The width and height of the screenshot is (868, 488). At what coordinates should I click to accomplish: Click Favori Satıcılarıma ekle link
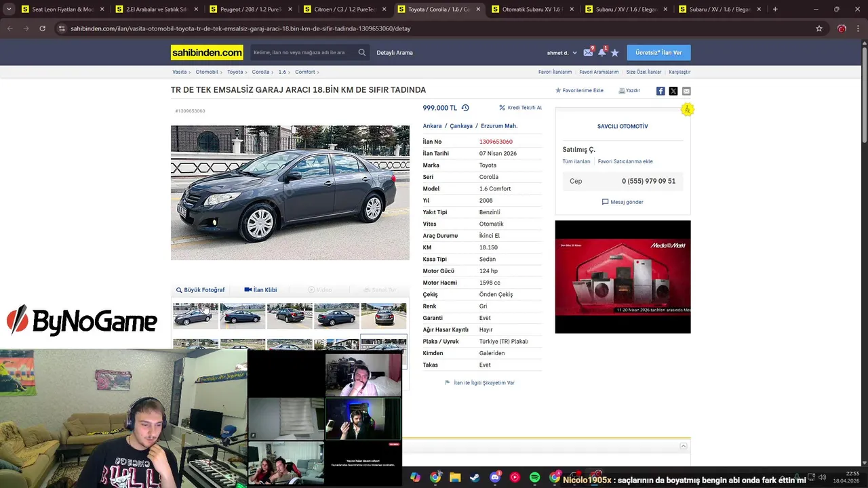pyautogui.click(x=625, y=161)
